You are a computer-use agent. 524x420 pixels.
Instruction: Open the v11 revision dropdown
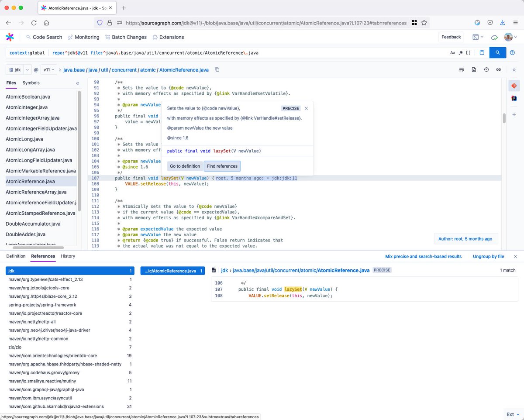pos(48,69)
